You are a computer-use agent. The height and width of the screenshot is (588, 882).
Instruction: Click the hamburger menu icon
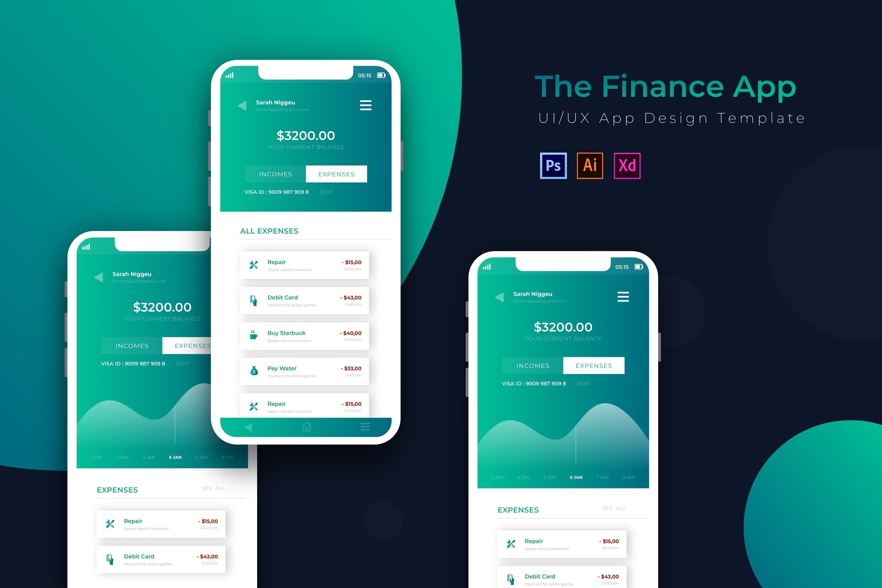[367, 106]
